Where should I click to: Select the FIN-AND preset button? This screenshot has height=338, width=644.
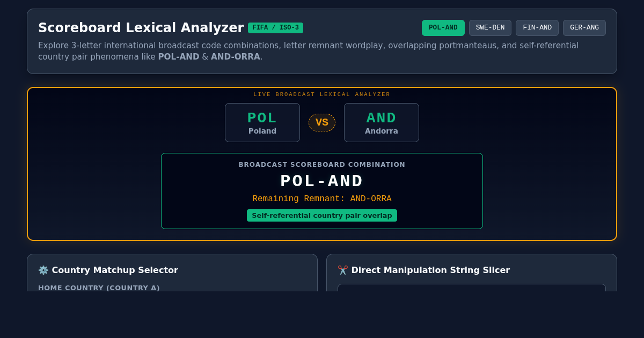click(x=537, y=28)
